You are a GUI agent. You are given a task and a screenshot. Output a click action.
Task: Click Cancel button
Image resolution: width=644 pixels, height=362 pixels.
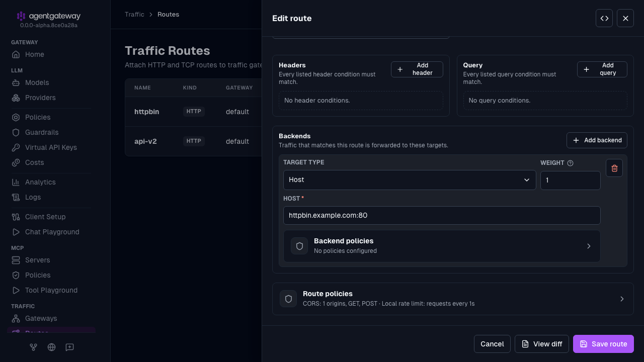tap(492, 344)
